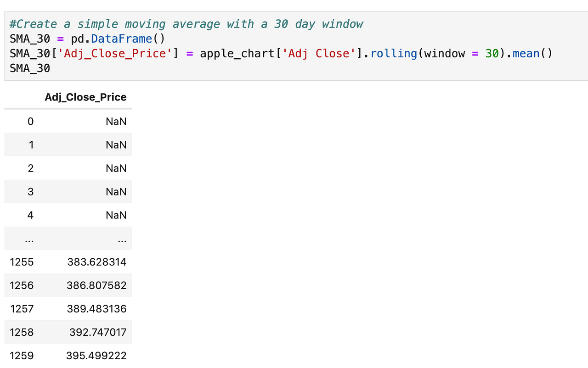Screen dimensions: 588x368
Task: Click the rolling function name in the code
Action: (393, 53)
